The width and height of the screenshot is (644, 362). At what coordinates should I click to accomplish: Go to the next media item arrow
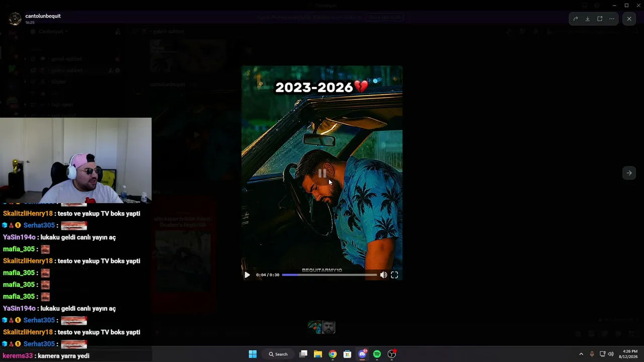(629, 173)
